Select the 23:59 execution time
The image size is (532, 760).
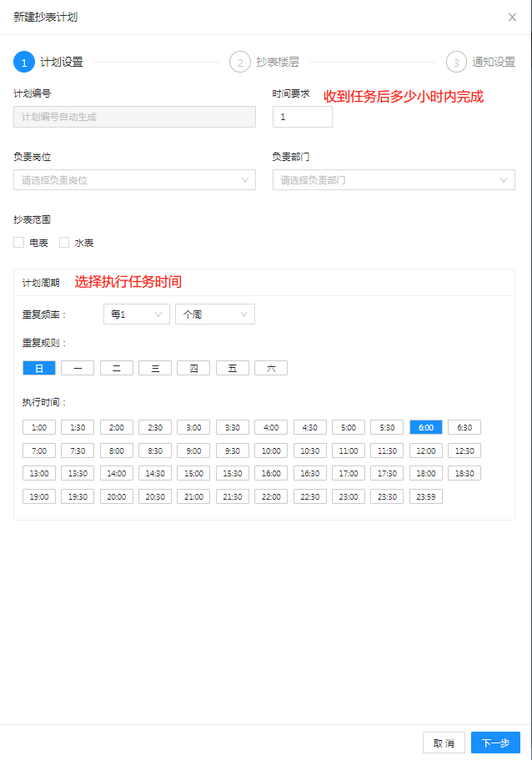(x=425, y=496)
